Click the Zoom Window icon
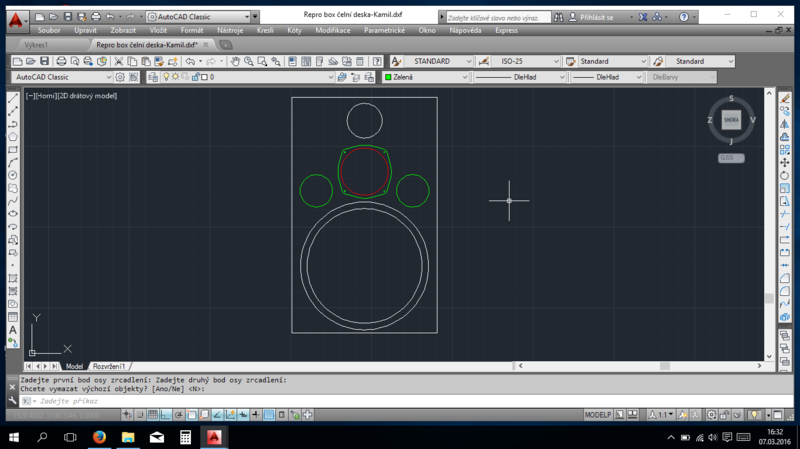Screen dimensions: 800x449 pos(262,61)
